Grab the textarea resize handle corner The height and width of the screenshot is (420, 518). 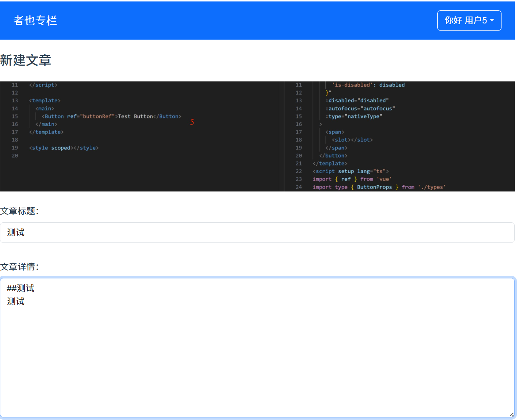511,414
